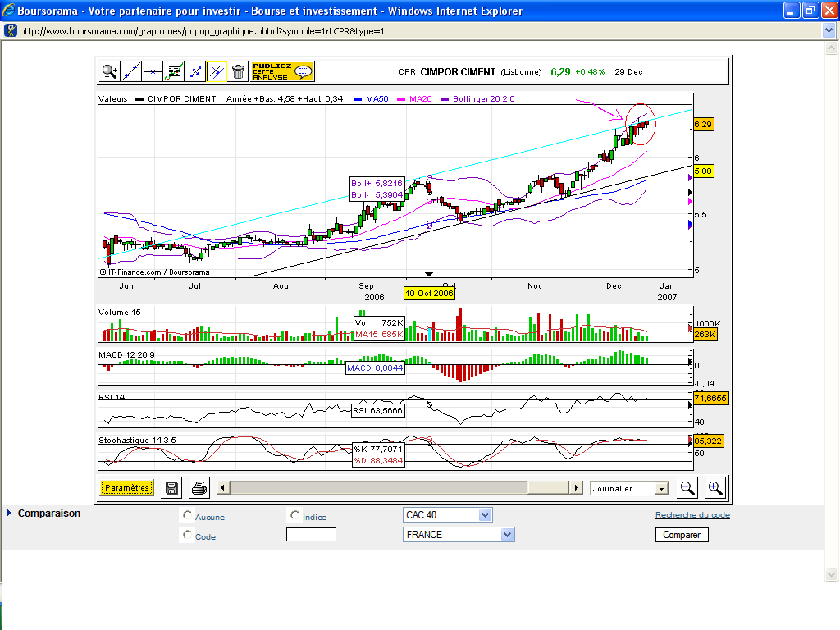Viewport: 840px width, 630px height.
Task: Save the chart with floppy disk icon
Action: point(172,488)
